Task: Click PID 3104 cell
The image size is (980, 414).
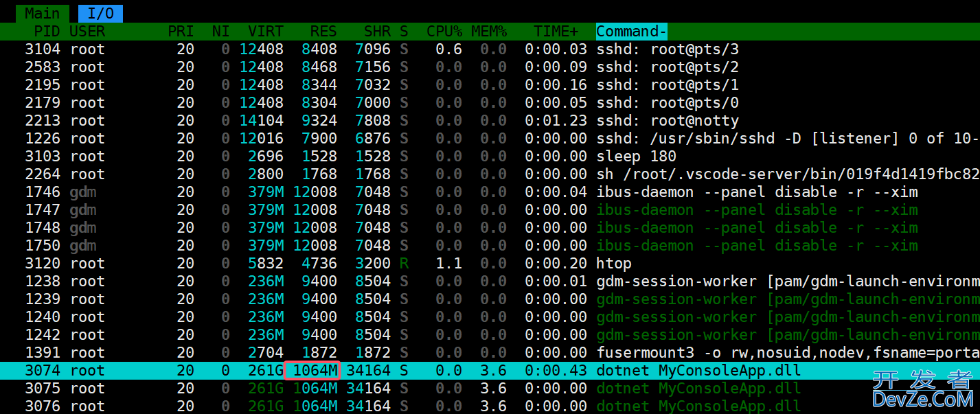Action: pos(43,49)
